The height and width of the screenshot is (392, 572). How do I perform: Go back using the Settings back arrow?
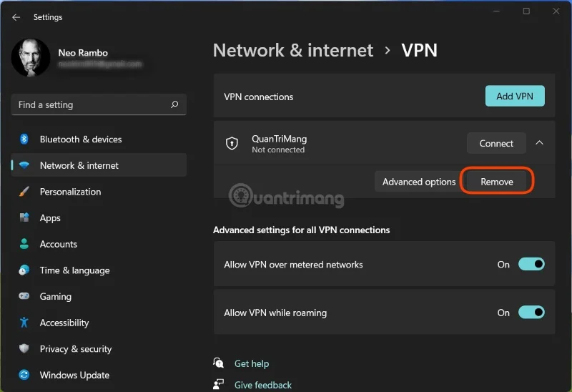coord(16,17)
